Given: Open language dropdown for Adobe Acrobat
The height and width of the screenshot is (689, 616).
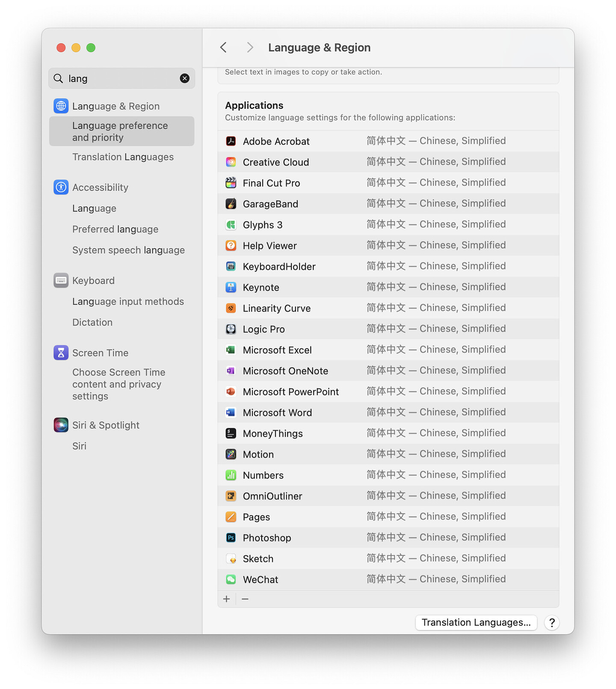Looking at the screenshot, I should [436, 141].
